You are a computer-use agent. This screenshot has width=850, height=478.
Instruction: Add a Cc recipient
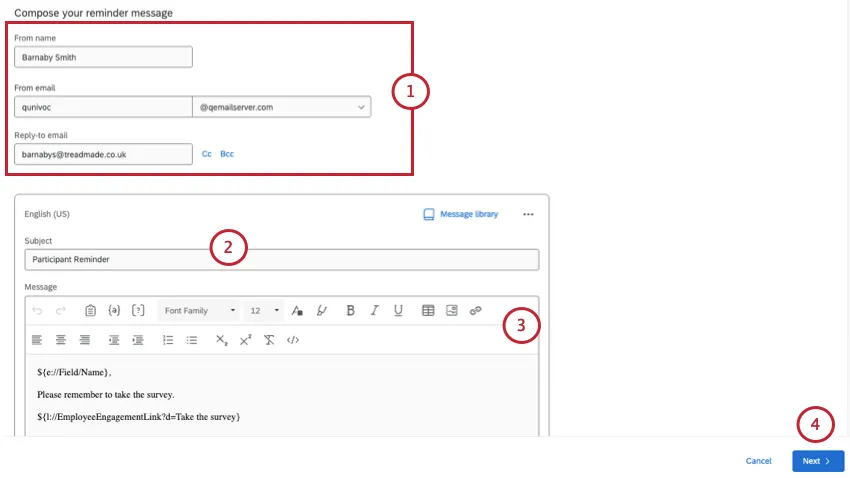point(207,154)
